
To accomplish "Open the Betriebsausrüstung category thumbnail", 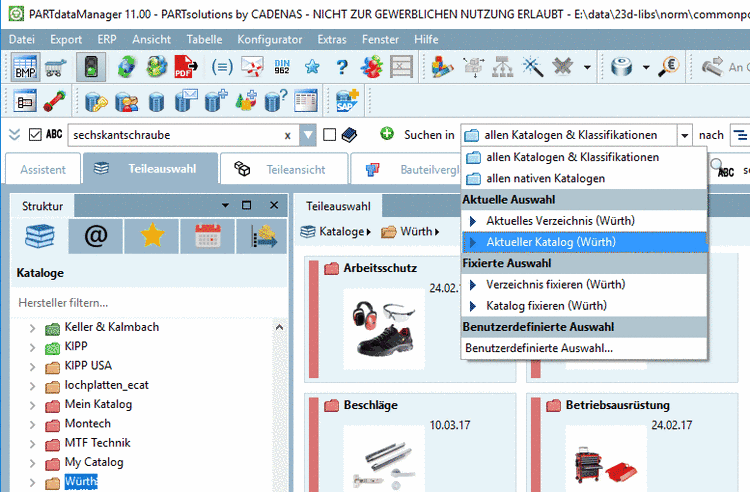I will (x=606, y=459).
